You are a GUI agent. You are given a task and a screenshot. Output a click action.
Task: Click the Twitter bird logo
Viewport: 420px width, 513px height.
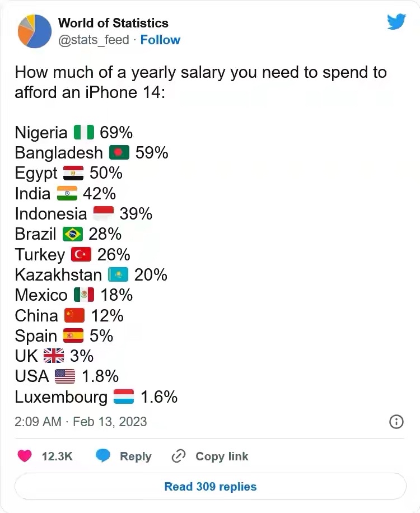click(396, 22)
